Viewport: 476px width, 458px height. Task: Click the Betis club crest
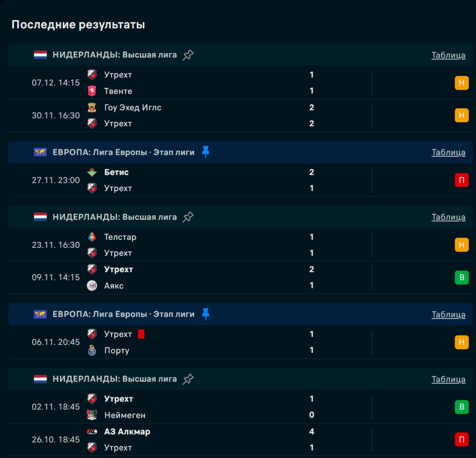[x=92, y=172]
